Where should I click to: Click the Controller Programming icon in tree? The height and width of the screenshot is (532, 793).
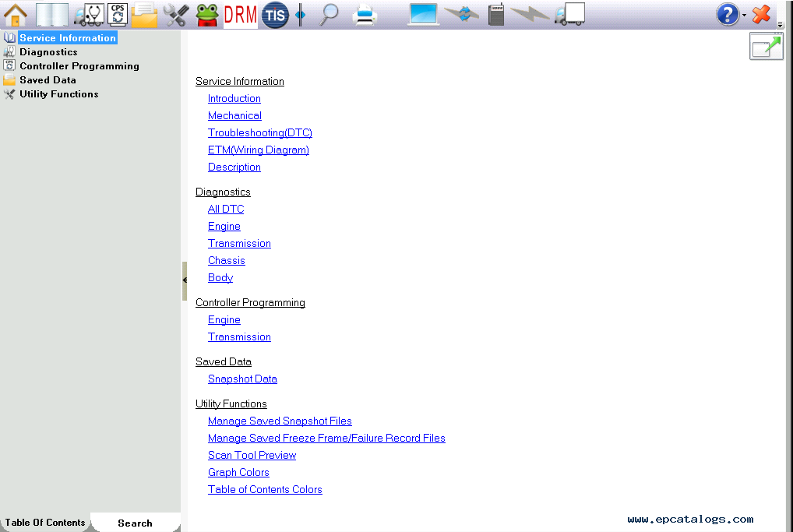pyautogui.click(x=9, y=65)
